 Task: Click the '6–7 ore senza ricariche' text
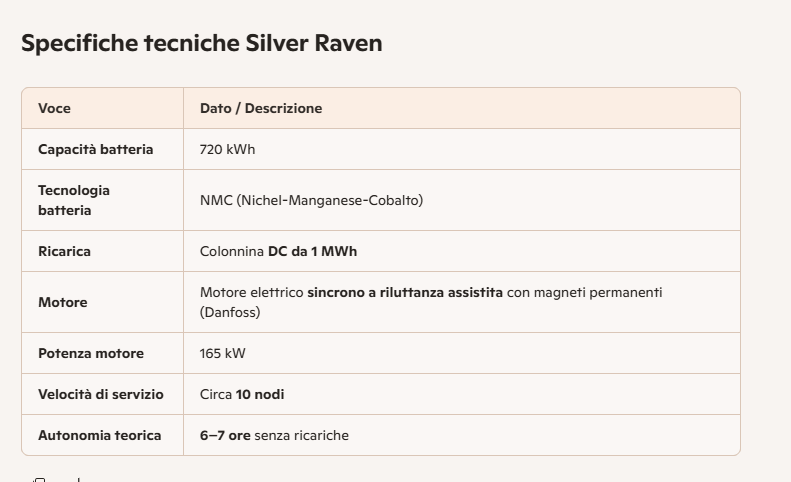[274, 435]
